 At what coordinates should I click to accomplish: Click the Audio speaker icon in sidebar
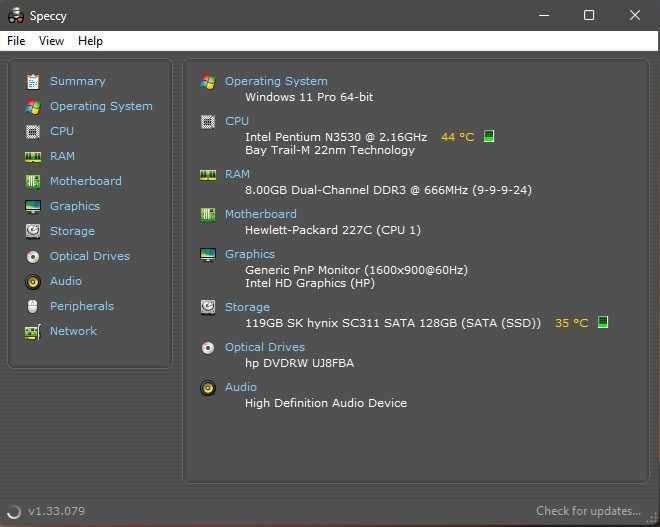[33, 282]
